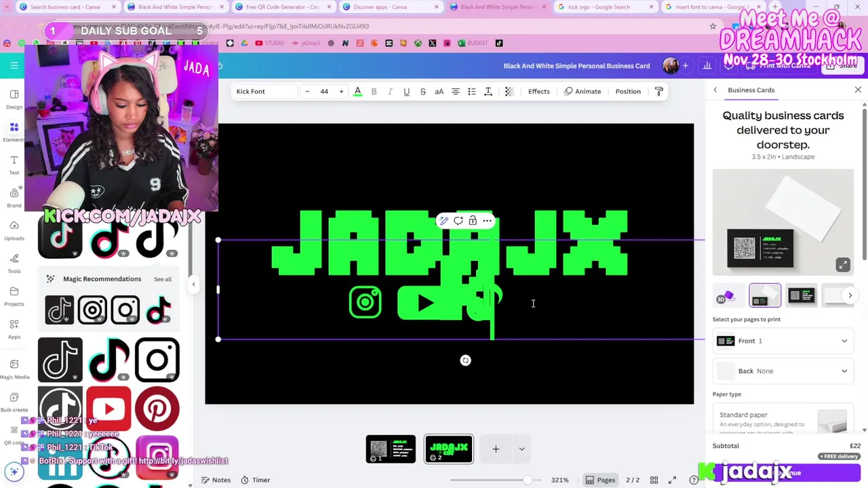Click the document title Black And White Simple

coord(576,66)
